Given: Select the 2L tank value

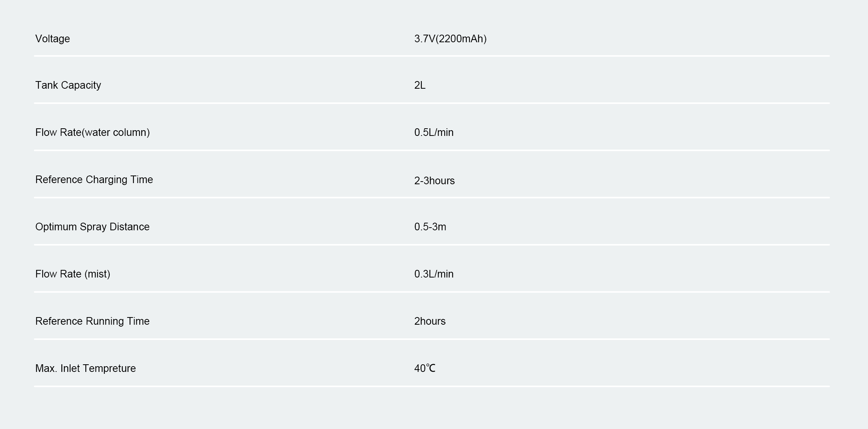Looking at the screenshot, I should click(420, 85).
